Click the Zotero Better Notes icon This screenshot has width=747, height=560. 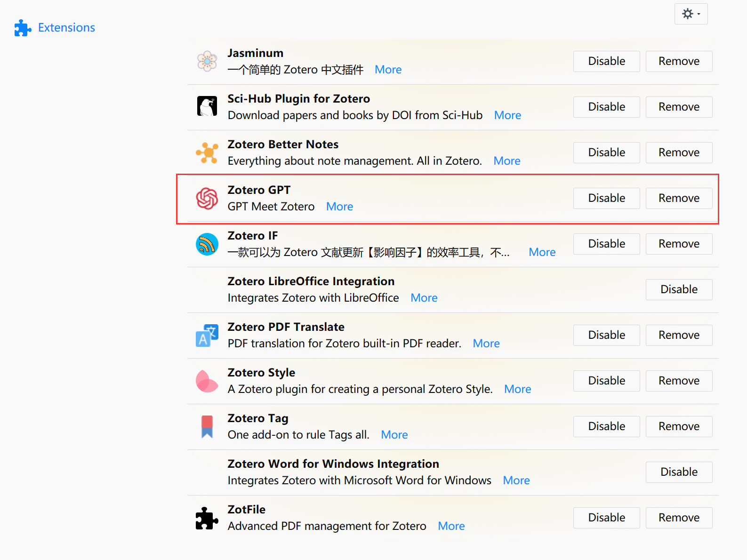tap(207, 152)
